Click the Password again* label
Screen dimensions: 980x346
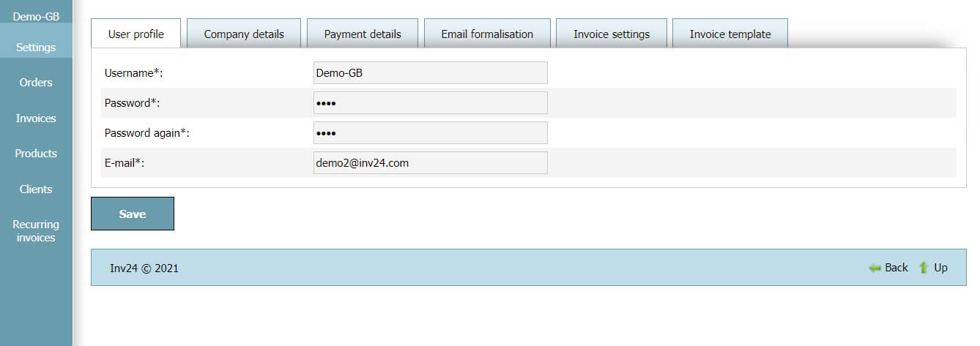point(147,133)
